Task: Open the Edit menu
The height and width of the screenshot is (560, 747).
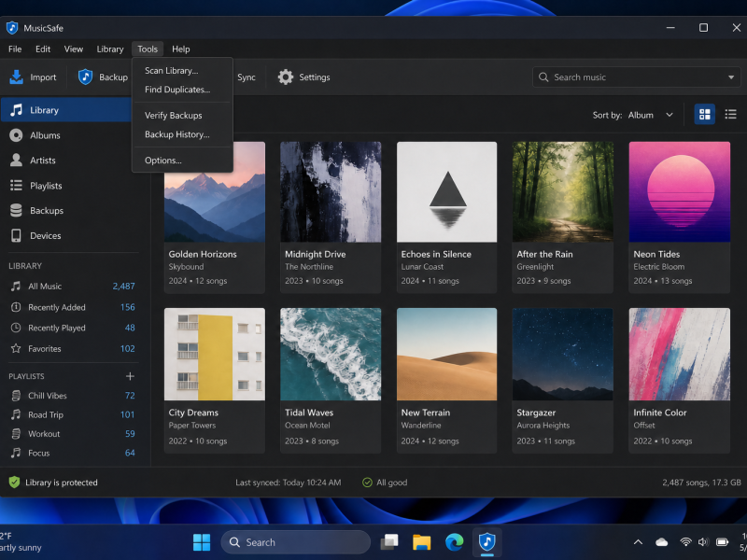Action: 43,49
